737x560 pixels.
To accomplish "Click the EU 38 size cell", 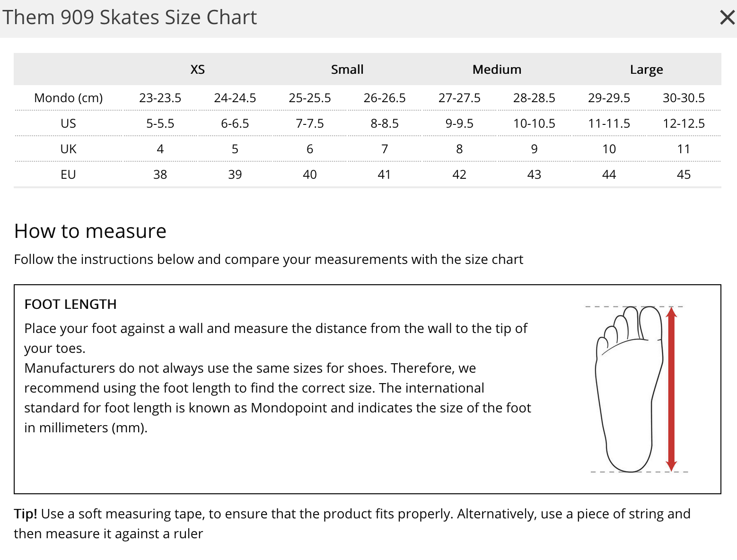I will tap(160, 175).
